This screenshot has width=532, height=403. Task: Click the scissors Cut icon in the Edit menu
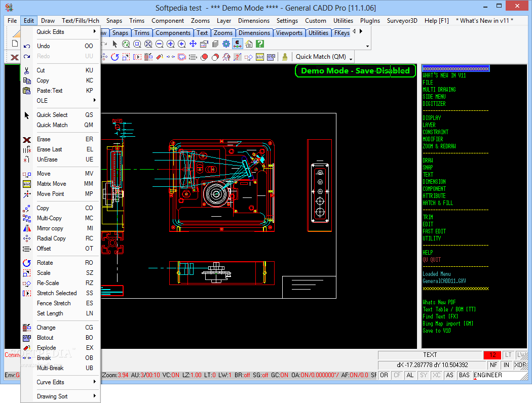pyautogui.click(x=27, y=70)
